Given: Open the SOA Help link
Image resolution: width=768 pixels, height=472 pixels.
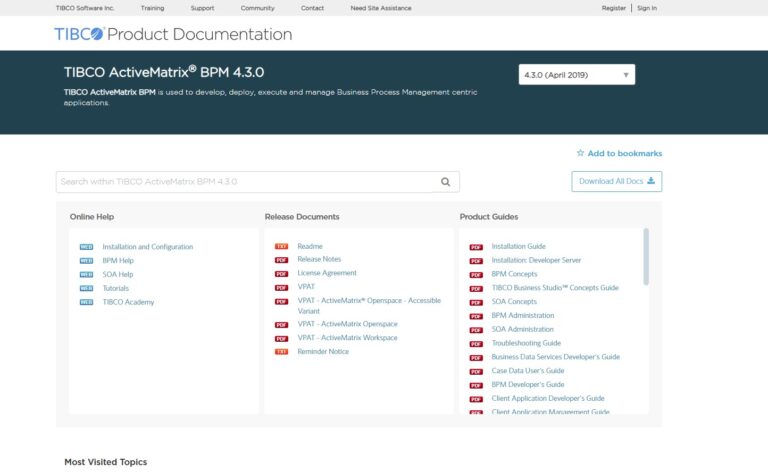Looking at the screenshot, I should tap(118, 274).
